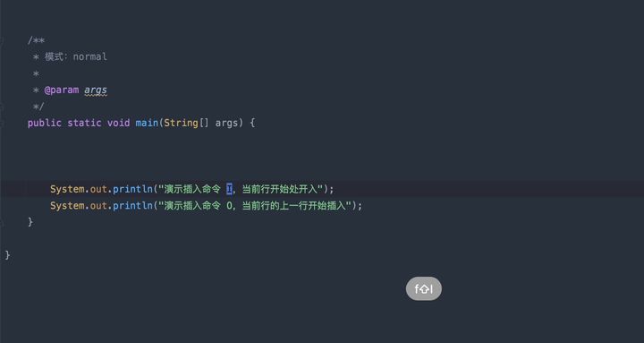
Task: Click String type in main signature
Action: coord(181,123)
